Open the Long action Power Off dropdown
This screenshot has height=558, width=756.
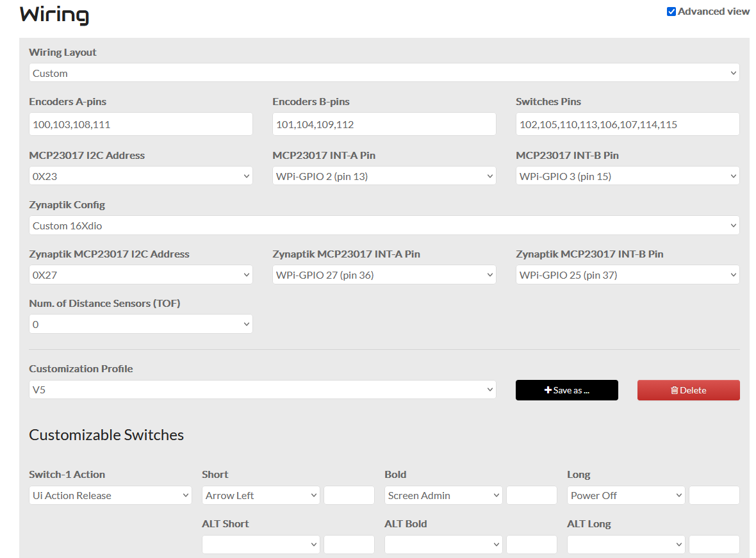coord(626,495)
